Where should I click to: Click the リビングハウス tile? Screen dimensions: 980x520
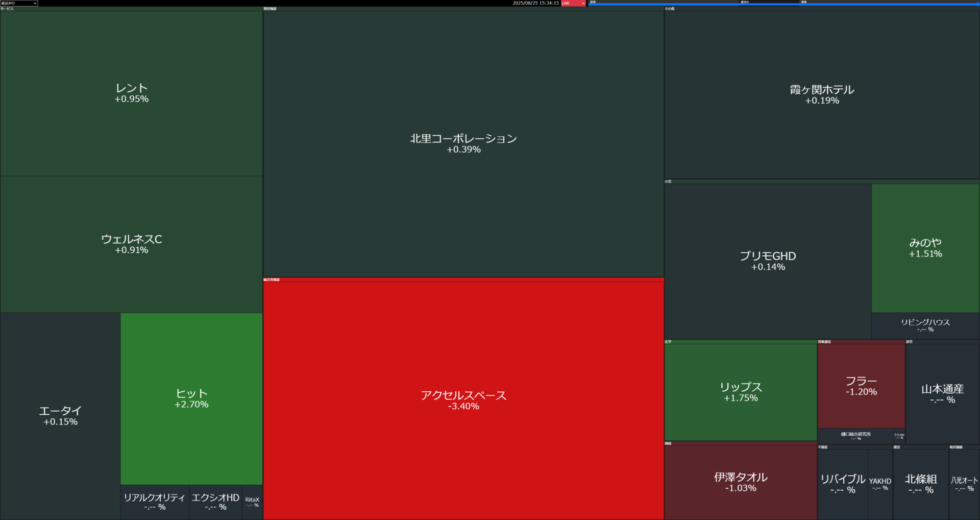(925, 325)
